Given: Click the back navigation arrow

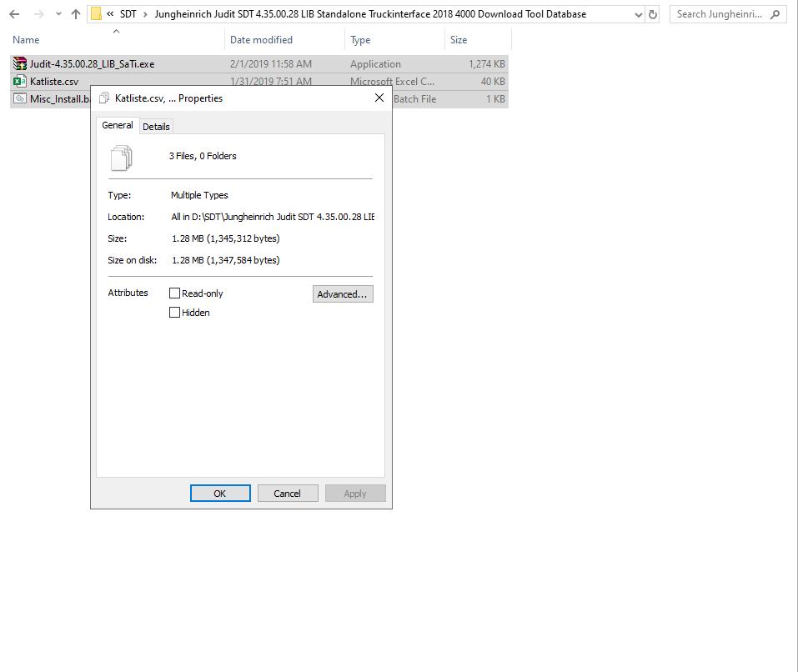Looking at the screenshot, I should 13,14.
